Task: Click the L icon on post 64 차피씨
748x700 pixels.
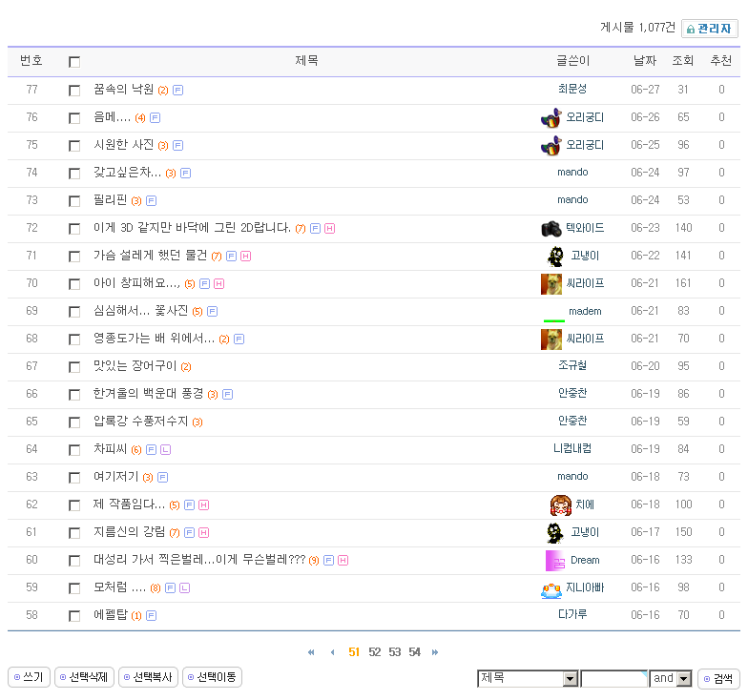Action: [x=166, y=450]
